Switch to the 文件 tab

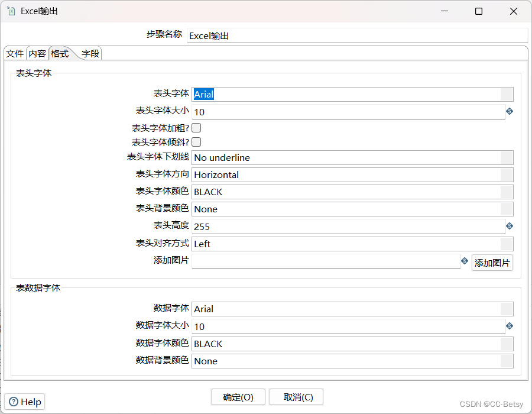pos(15,53)
